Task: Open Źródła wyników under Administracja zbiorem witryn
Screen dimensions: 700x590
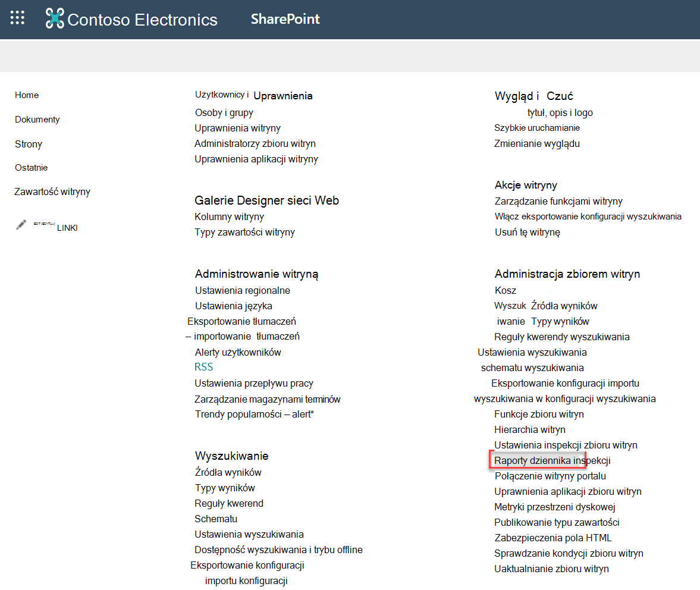Action: click(x=564, y=306)
